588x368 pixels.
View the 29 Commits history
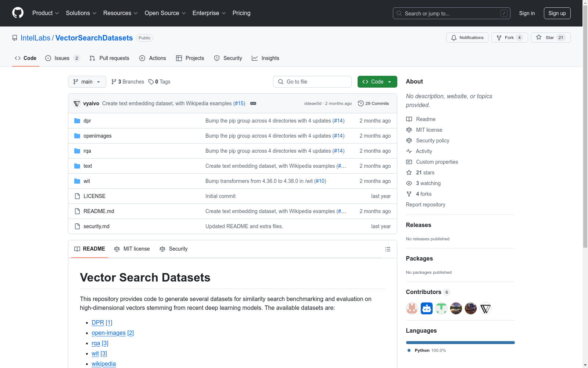[373, 103]
